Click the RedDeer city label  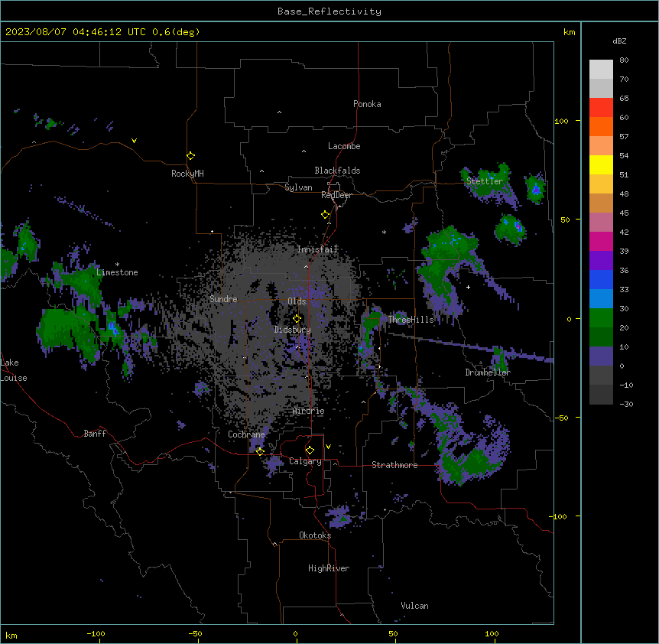pyautogui.click(x=336, y=195)
